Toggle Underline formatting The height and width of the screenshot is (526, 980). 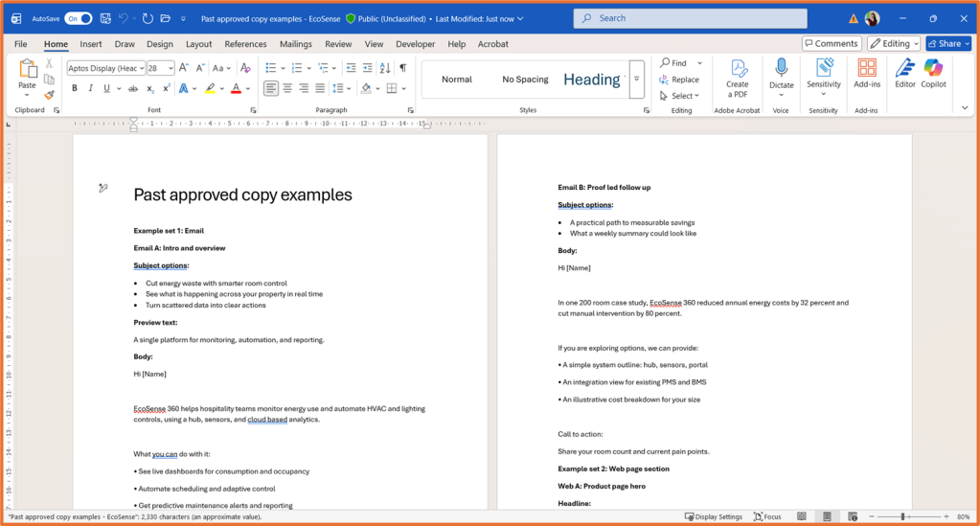coord(106,88)
